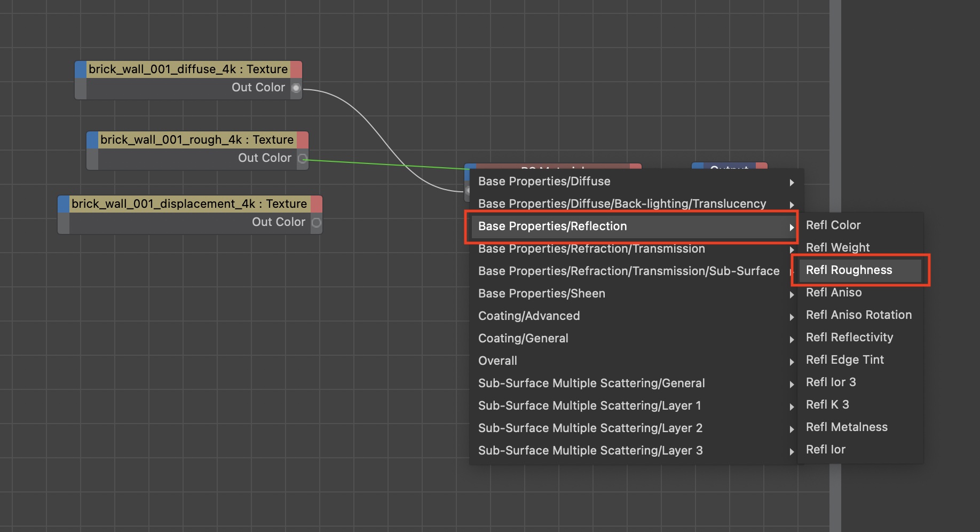Select brick_wall_001_rough_4k texture node title
The width and height of the screenshot is (980, 532).
[196, 140]
